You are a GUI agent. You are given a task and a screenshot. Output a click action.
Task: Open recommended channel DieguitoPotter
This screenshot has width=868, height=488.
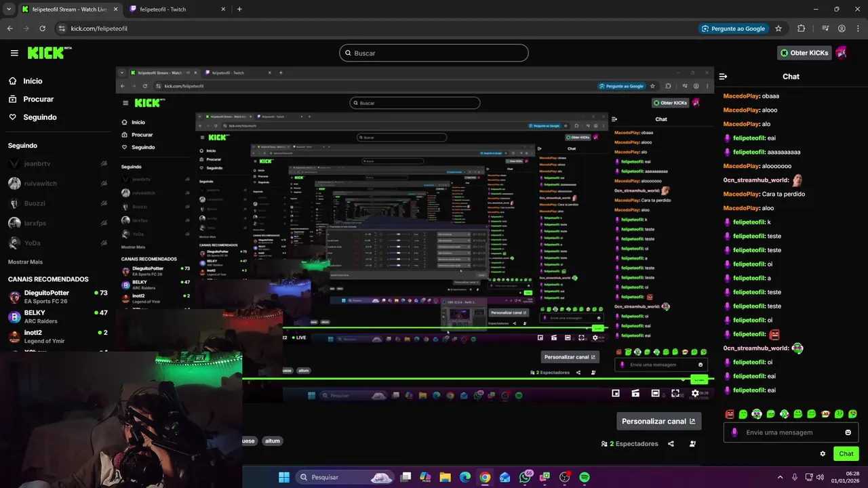pos(58,297)
